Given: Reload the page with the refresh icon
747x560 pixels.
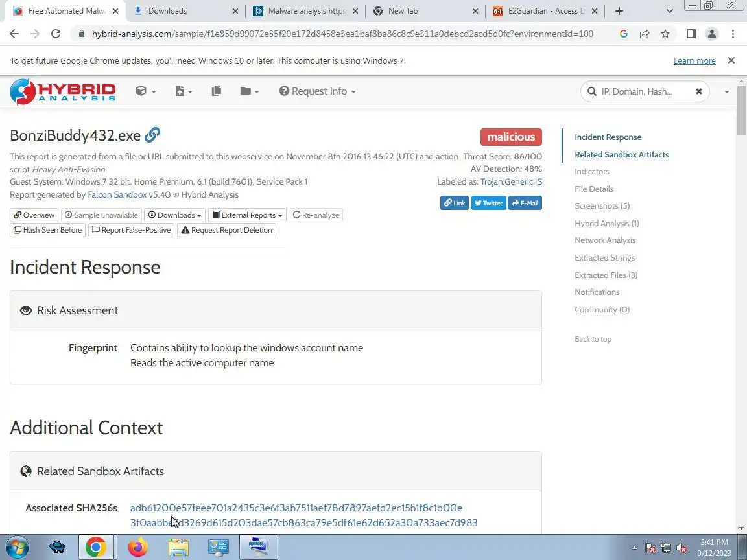Looking at the screenshot, I should [x=56, y=34].
